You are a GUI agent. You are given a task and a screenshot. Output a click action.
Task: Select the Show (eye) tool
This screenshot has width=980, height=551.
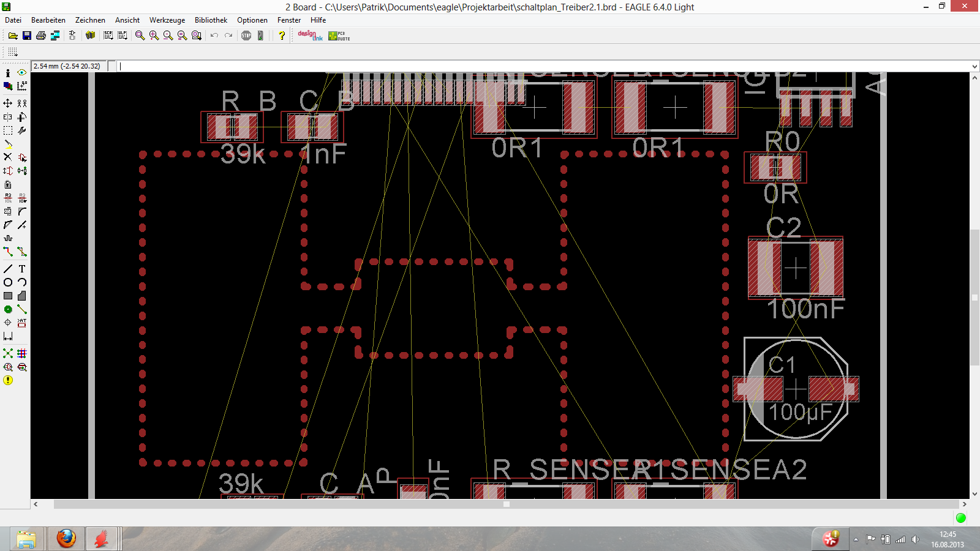coord(22,73)
